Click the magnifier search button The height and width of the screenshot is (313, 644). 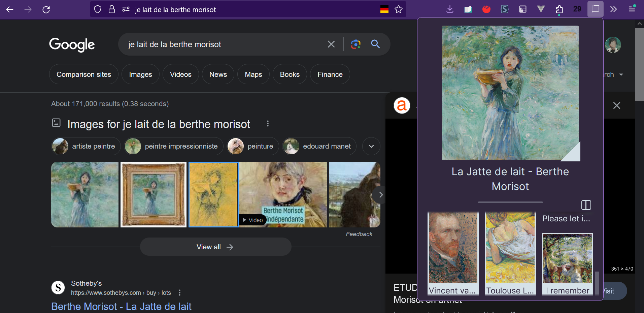click(x=375, y=44)
